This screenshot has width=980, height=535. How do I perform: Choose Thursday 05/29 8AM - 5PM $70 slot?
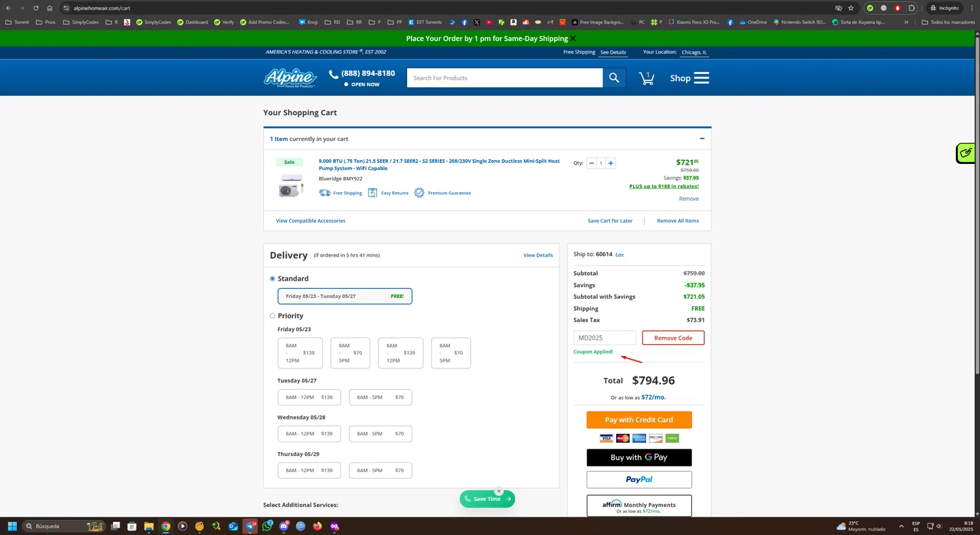click(x=380, y=470)
